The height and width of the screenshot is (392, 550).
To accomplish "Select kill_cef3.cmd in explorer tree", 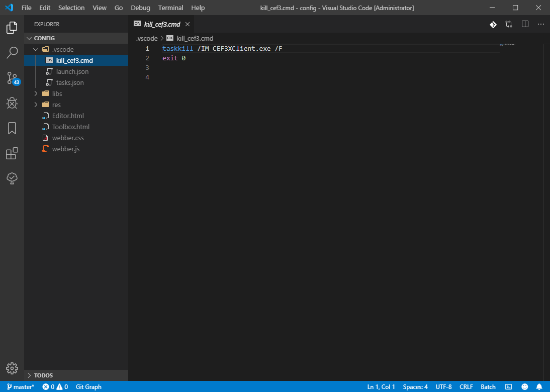I will [76, 60].
